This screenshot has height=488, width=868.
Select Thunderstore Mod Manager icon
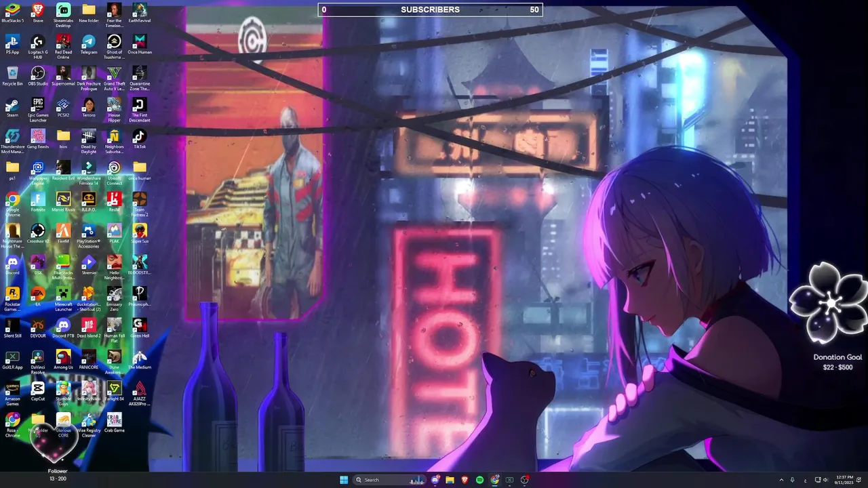[12, 136]
